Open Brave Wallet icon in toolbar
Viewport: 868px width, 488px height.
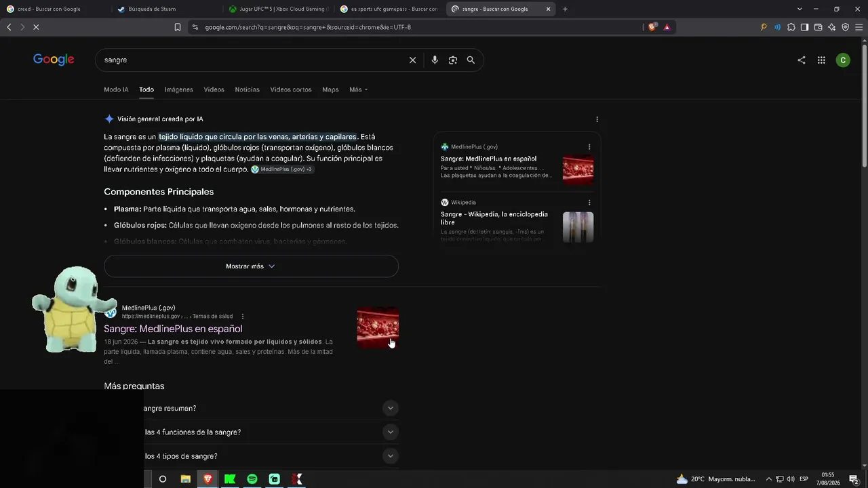coord(818,27)
